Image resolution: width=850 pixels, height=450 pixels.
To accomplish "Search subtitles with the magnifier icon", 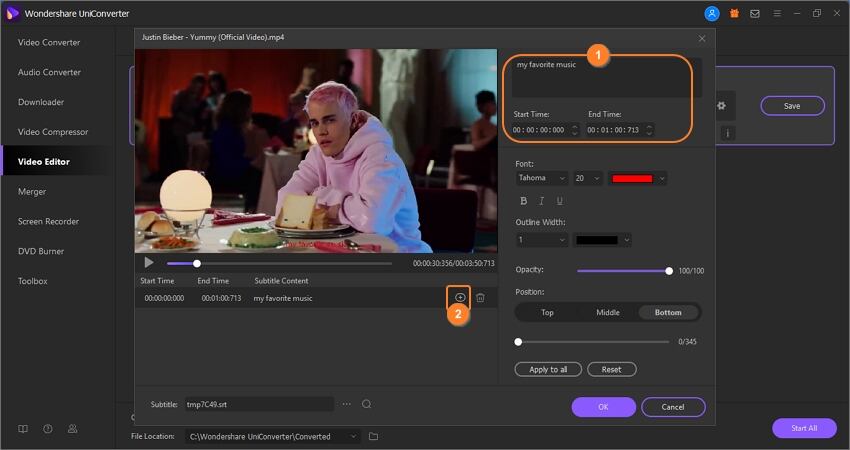I will (367, 404).
